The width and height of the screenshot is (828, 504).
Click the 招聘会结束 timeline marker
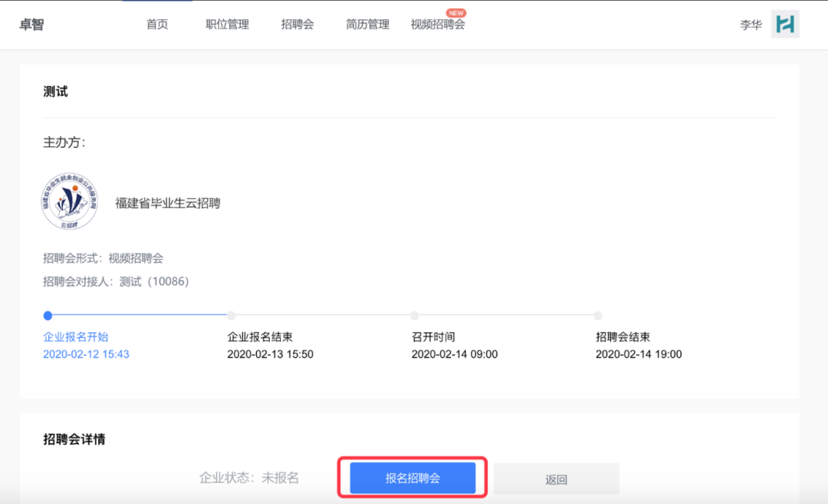click(x=597, y=316)
